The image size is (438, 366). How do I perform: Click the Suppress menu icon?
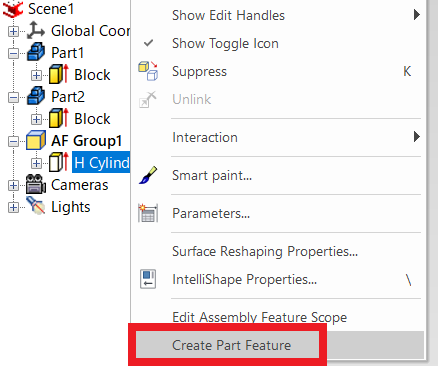click(x=148, y=71)
